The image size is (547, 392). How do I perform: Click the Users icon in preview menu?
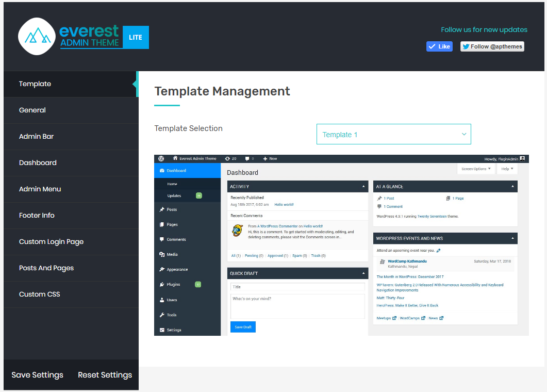pos(162,300)
